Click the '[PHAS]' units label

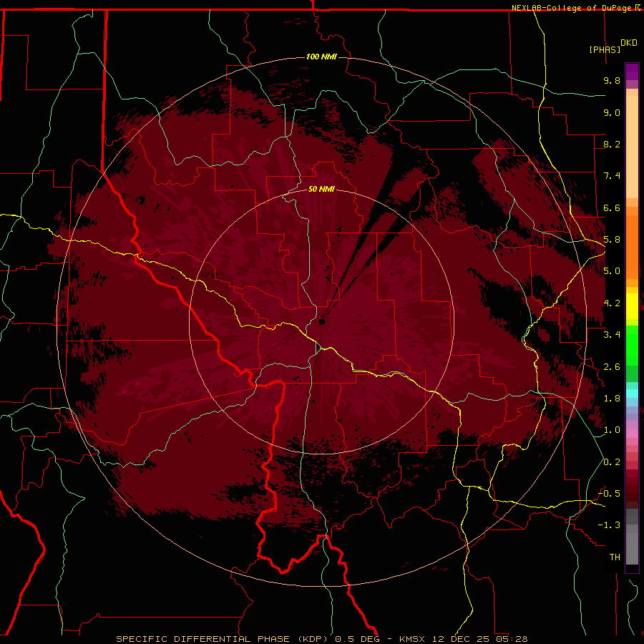point(605,49)
